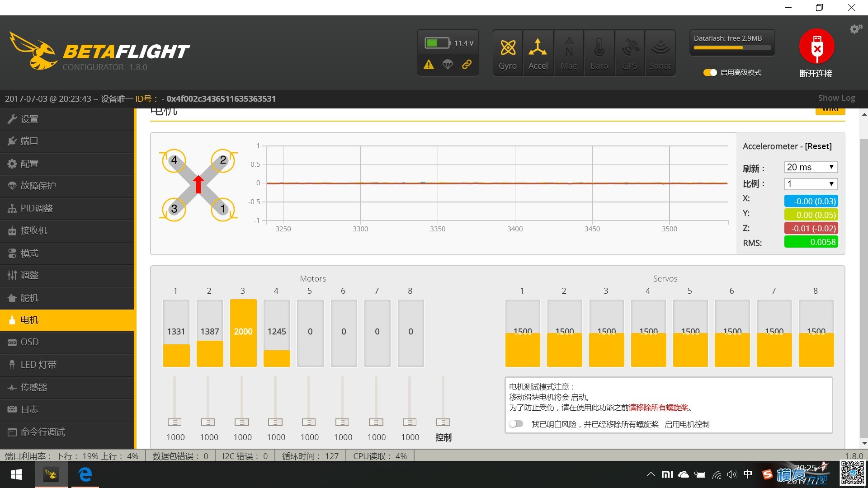Screen dimensions: 868x488
Task: Click Show Log link
Action: pyautogui.click(x=836, y=98)
